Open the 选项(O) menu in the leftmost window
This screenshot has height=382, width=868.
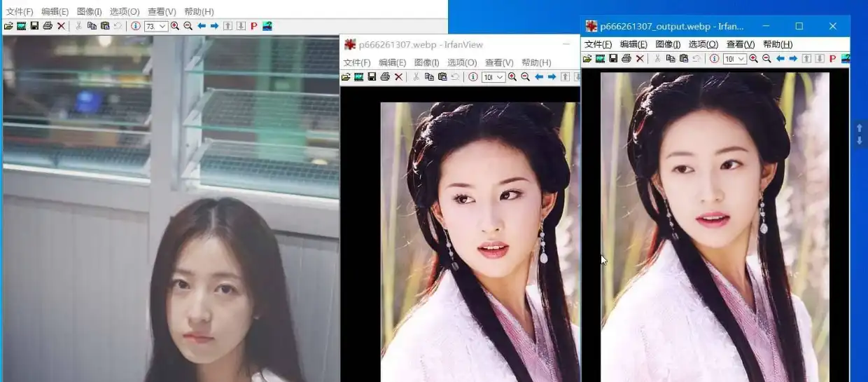click(x=125, y=12)
